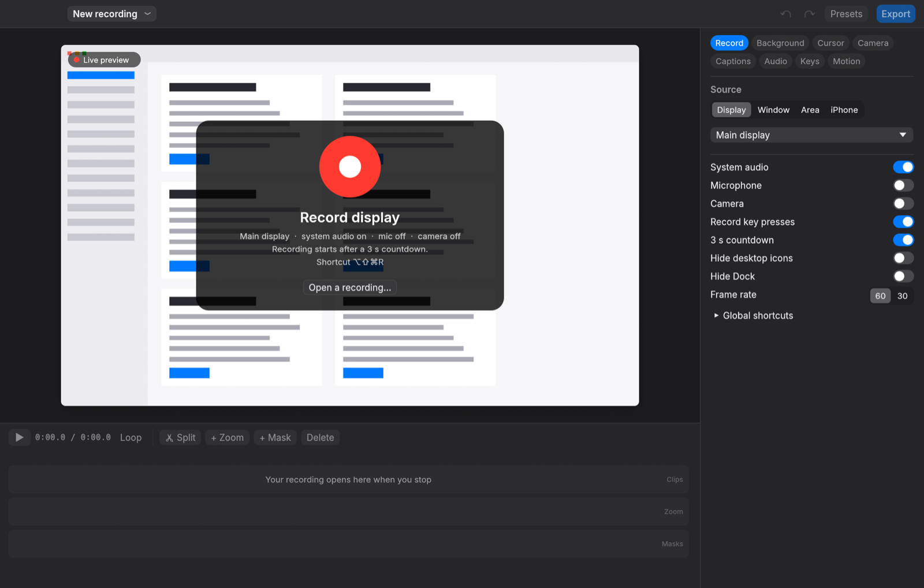Select Display as the source

(731, 110)
